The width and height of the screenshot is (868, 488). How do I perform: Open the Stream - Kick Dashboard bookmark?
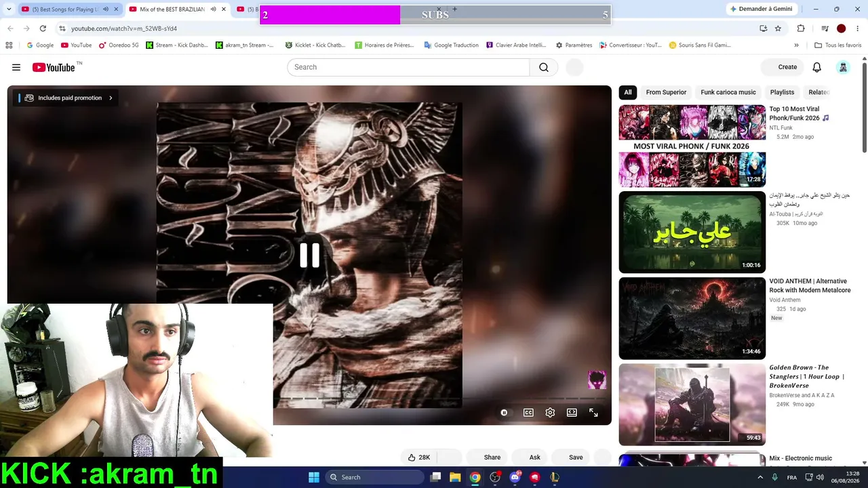point(177,45)
